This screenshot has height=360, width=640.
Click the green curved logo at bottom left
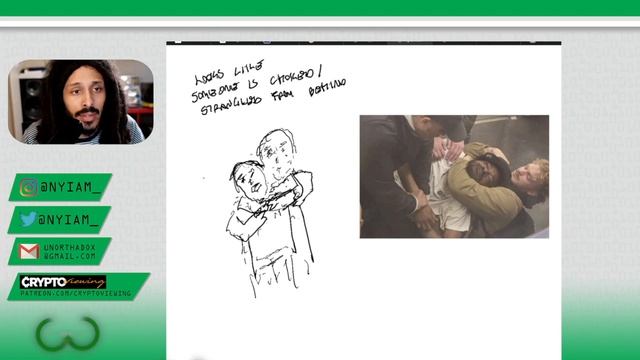coord(68,333)
